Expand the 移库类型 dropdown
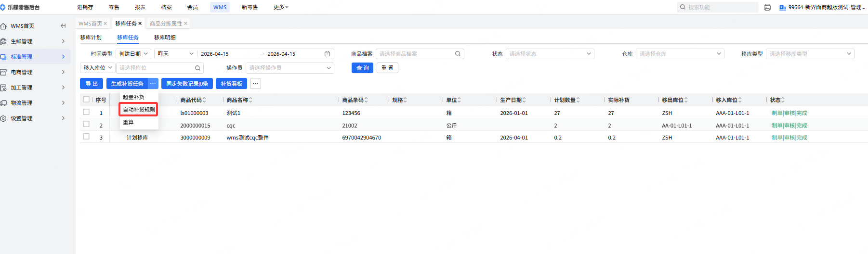 point(810,54)
